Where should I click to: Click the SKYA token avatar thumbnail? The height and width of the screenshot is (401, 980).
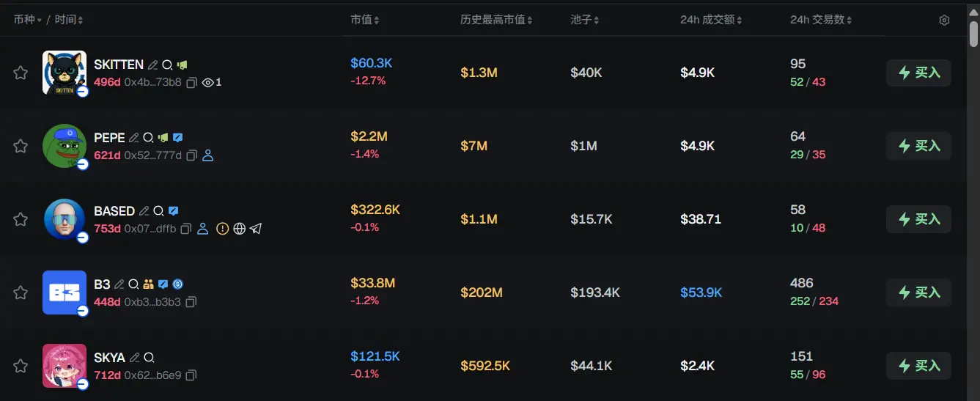pos(65,366)
